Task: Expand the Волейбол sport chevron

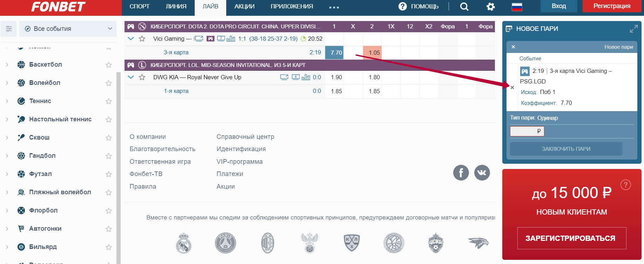Action: click(x=7, y=83)
